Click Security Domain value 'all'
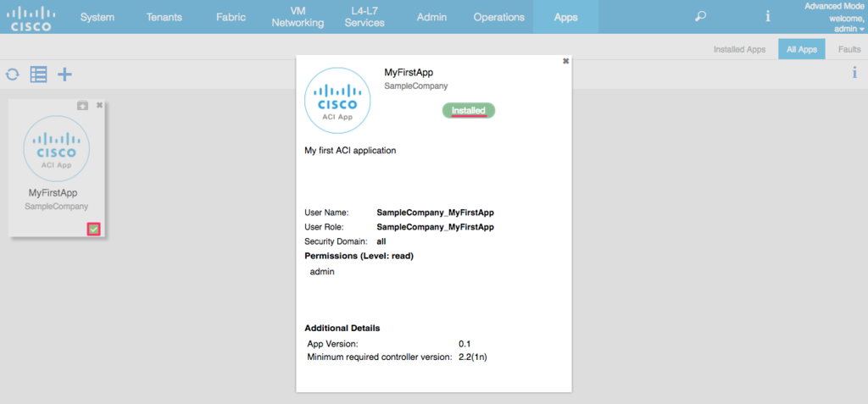This screenshot has width=868, height=404. click(381, 241)
